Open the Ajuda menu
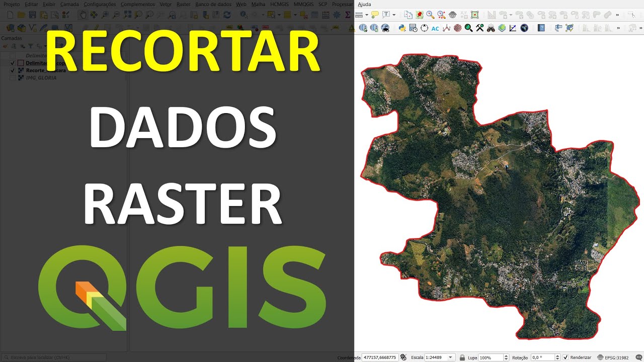This screenshot has width=644, height=362. (x=364, y=4)
